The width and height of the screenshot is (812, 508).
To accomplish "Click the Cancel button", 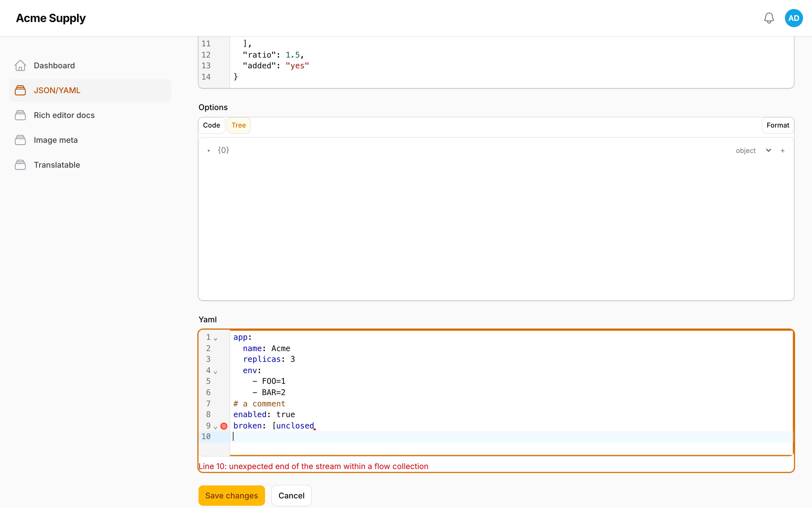I will (291, 496).
